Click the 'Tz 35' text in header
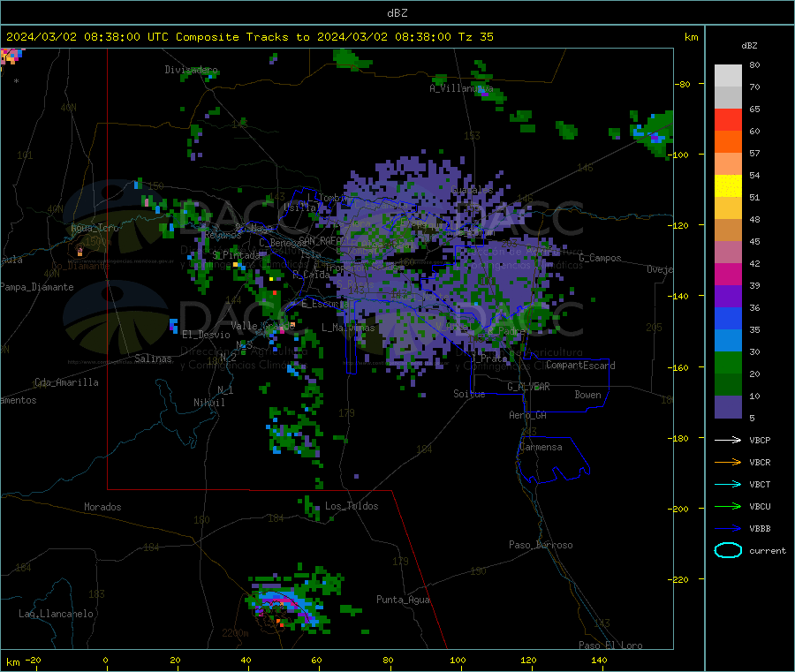Viewport: 795px width, 672px height. point(475,37)
